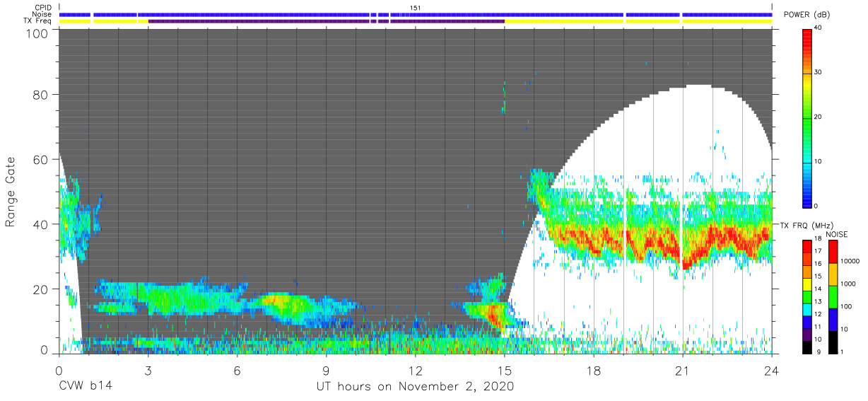Click the green middle of the power colorbar
868x401 pixels.
[x=807, y=117]
